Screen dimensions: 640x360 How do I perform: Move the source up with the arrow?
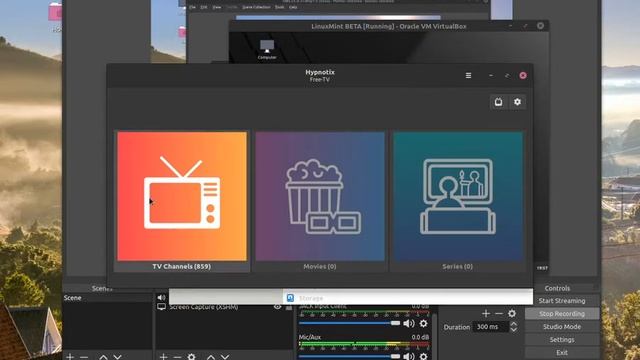[x=211, y=356]
